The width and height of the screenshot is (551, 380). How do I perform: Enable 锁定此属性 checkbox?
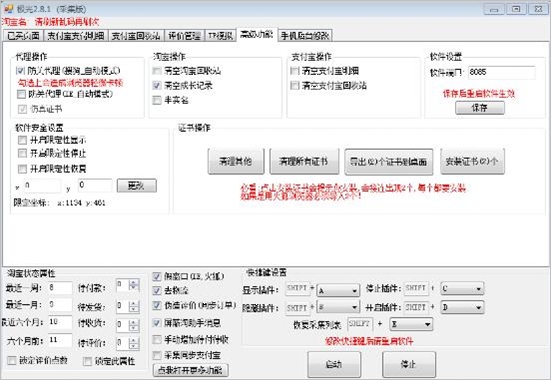click(x=87, y=361)
